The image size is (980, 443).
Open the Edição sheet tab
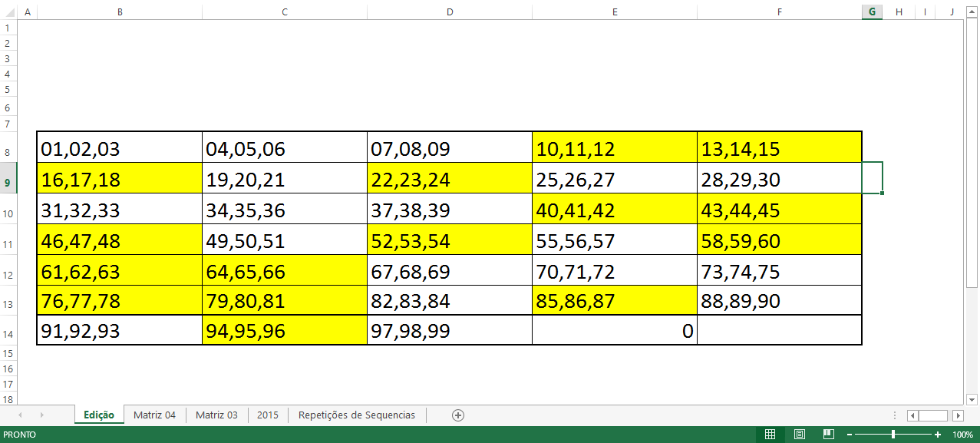(x=99, y=415)
